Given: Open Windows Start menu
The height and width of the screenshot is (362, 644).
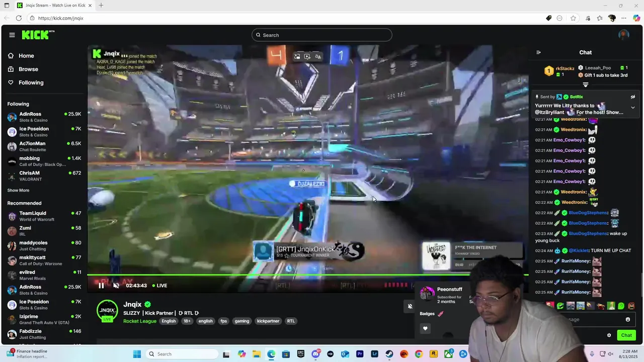Looking at the screenshot, I should point(137,354).
